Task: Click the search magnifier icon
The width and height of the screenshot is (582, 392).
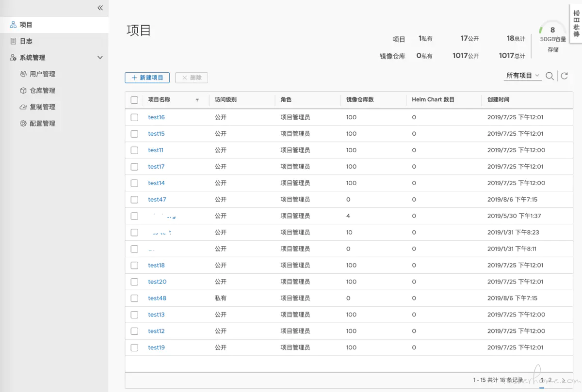Action: tap(550, 76)
